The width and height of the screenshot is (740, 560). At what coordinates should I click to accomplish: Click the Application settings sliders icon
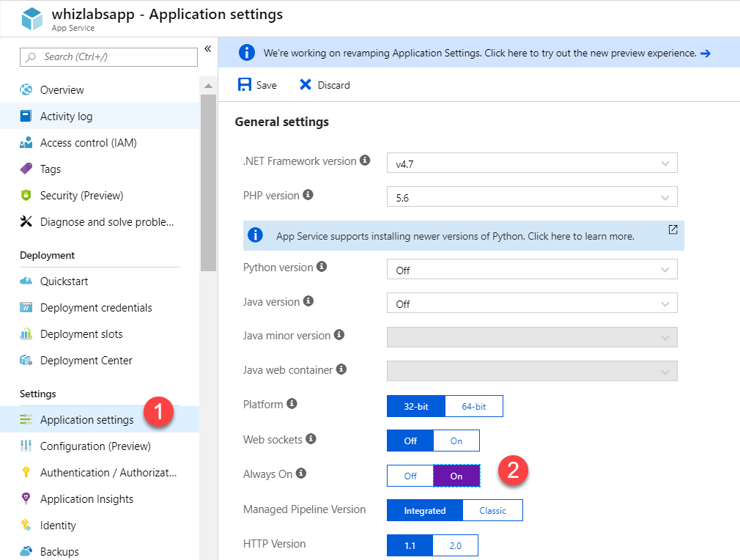coord(26,419)
